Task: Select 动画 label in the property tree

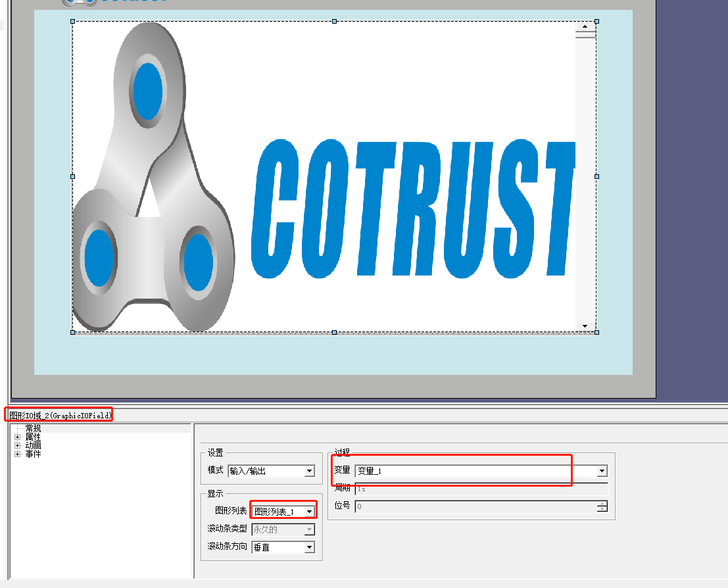Action: 33,445
